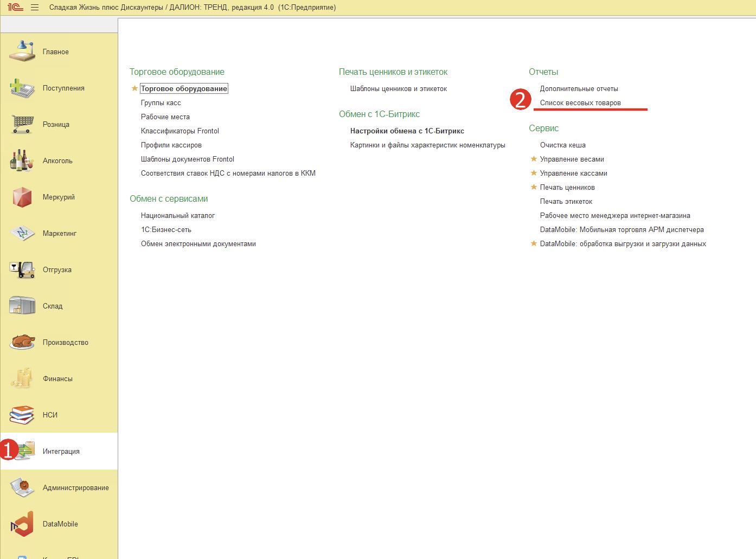Open DataMobile: обработка выгрузки и загрузки данных

point(623,243)
